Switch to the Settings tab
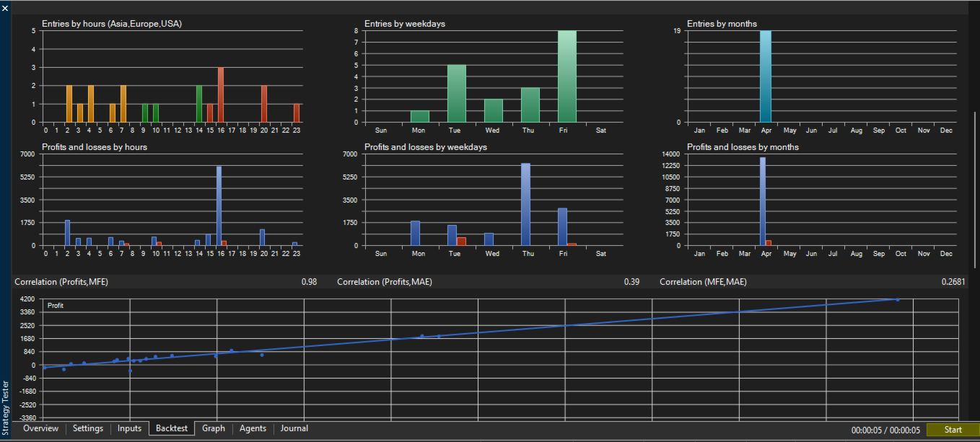Image resolution: width=980 pixels, height=442 pixels. tap(88, 429)
